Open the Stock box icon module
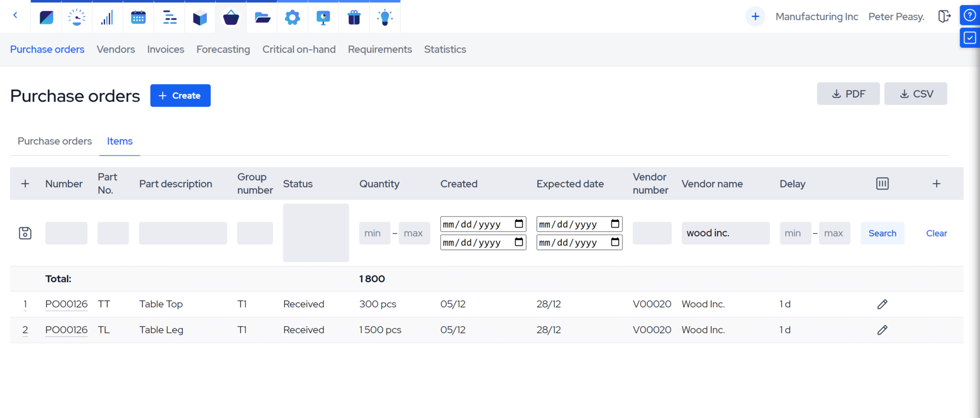Image resolution: width=980 pixels, height=418 pixels. click(x=200, y=18)
